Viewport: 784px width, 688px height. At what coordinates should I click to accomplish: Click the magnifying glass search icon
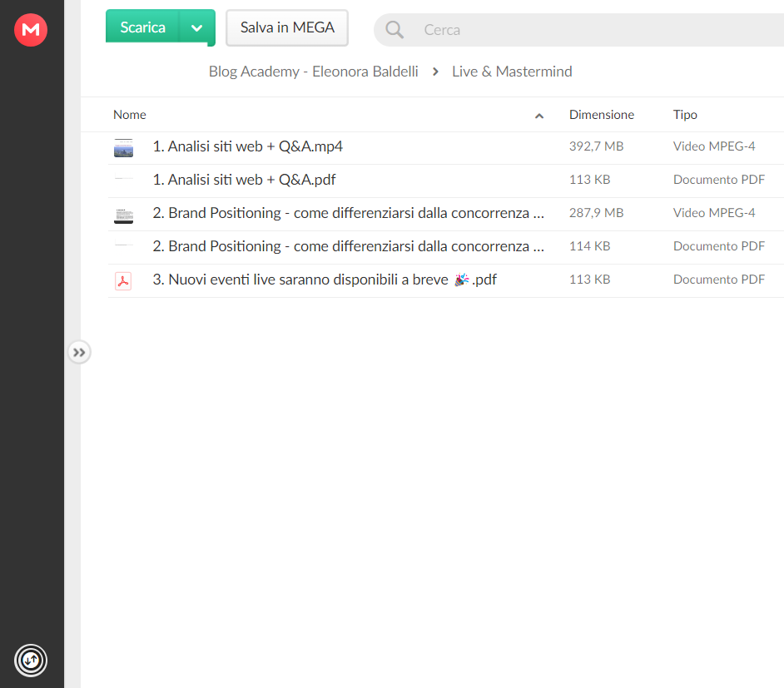click(394, 30)
